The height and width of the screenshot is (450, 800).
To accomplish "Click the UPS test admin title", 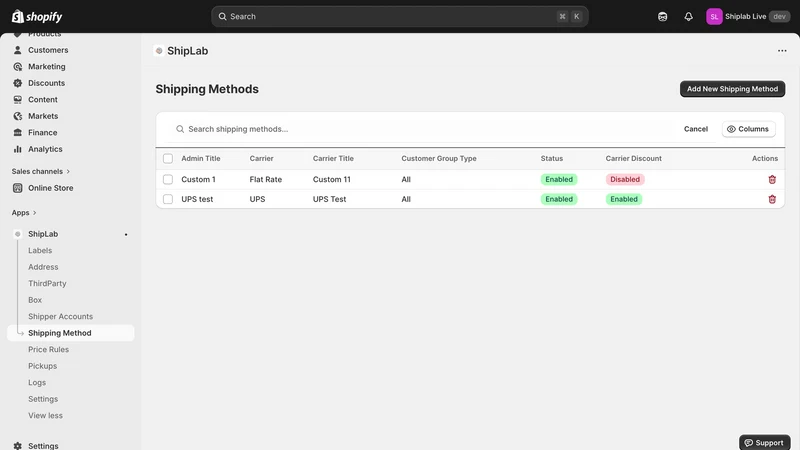I will 197,199.
